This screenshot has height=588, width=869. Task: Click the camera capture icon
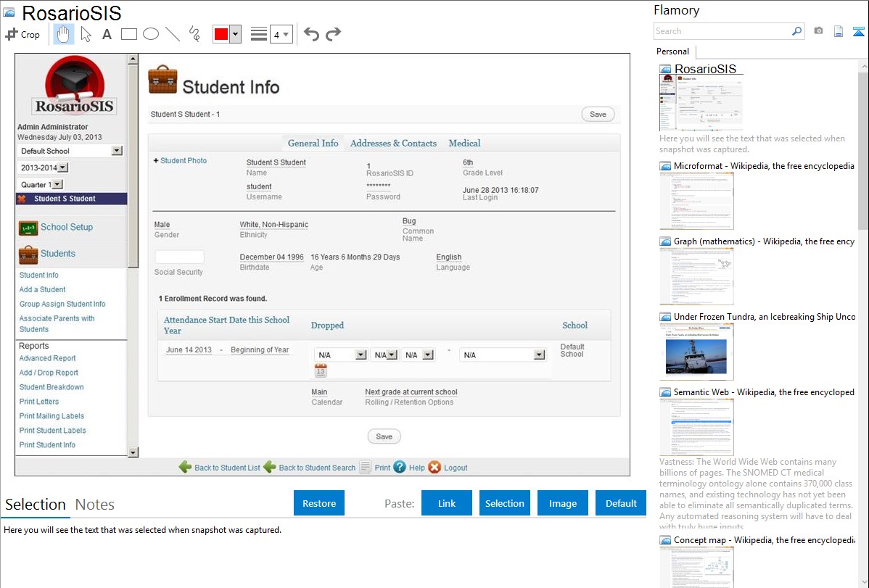tap(818, 31)
